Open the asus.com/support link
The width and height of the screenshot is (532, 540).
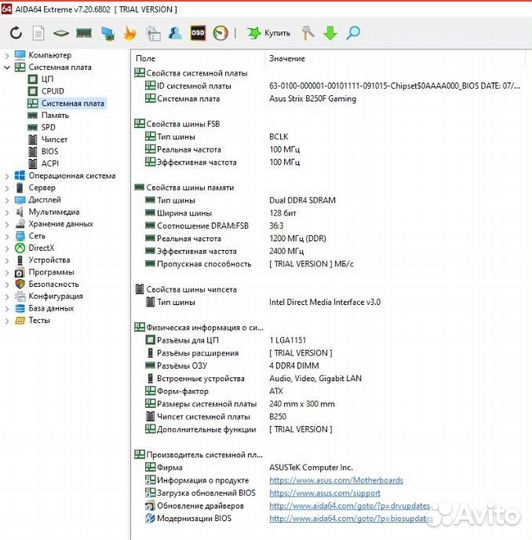[325, 493]
